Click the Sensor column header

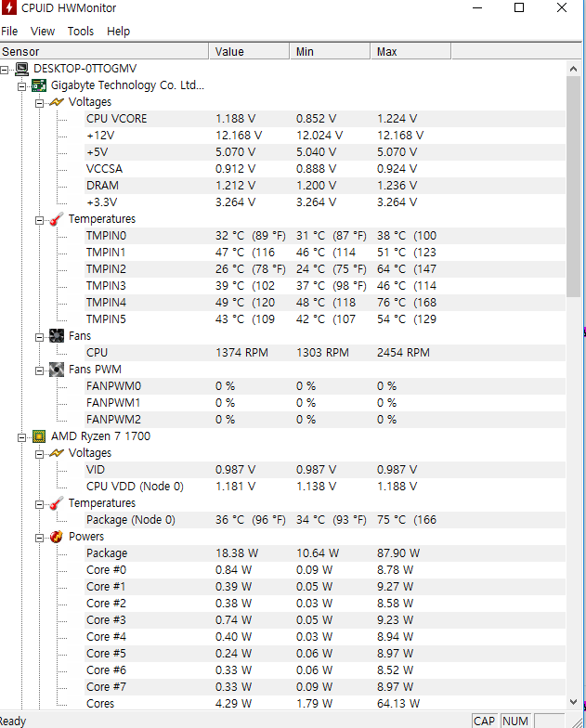[x=104, y=51]
